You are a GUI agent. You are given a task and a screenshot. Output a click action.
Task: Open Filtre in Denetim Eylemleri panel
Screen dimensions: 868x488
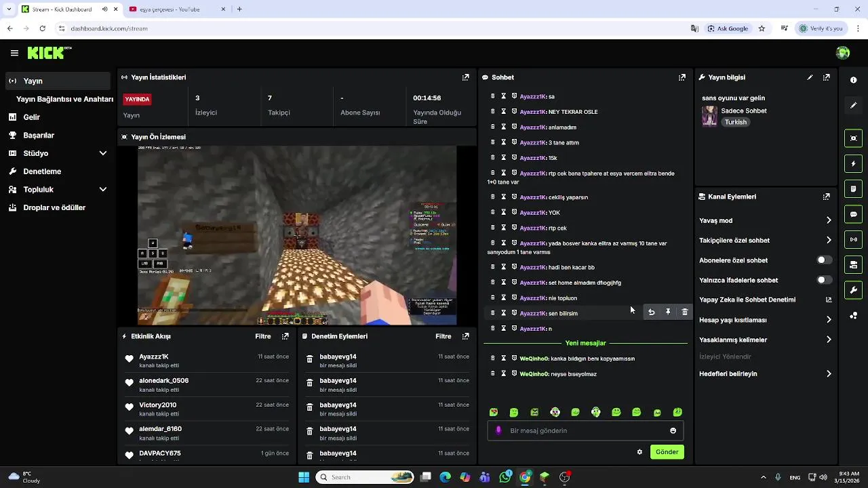[x=443, y=336]
